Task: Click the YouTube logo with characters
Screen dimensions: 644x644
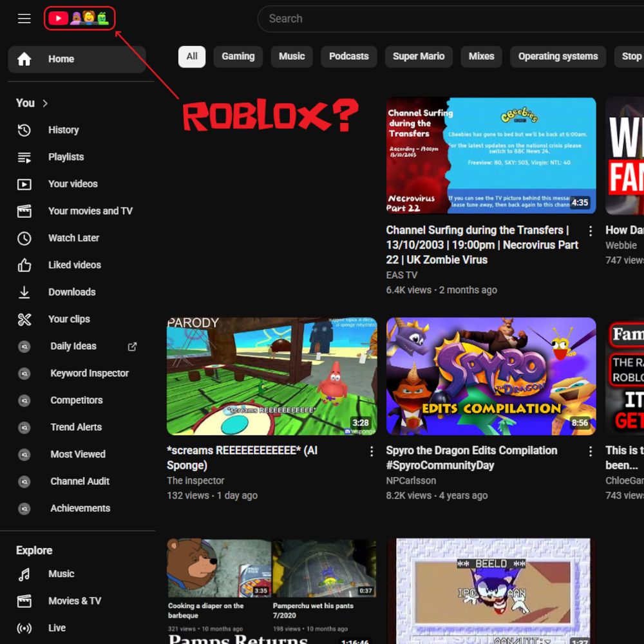Action: pyautogui.click(x=79, y=18)
